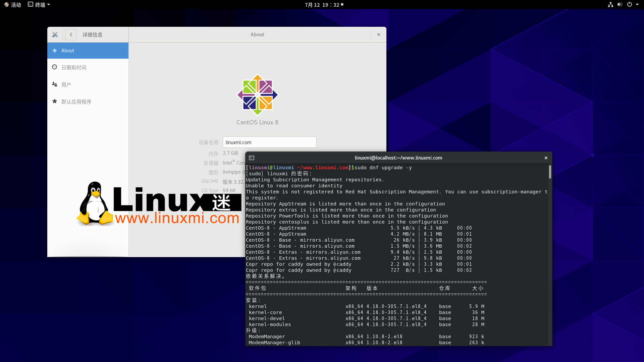Open the Date and Time section
Viewport: 644px width, 362px height.
88,67
